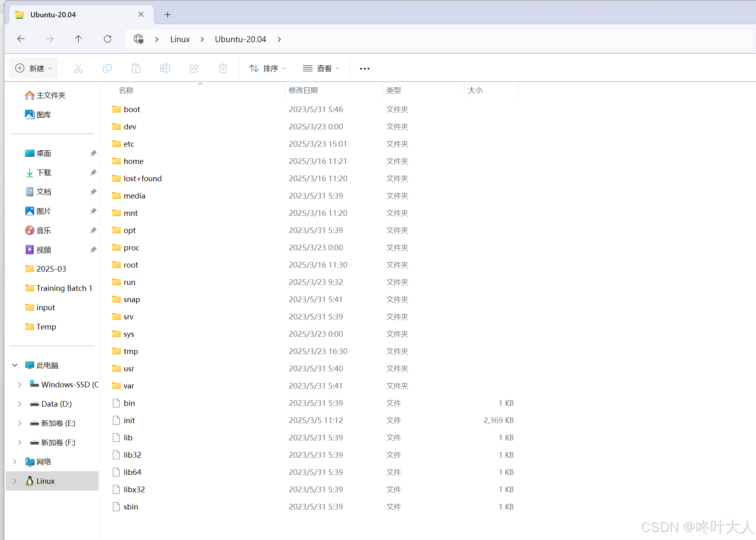Click the Rename icon in toolbar
This screenshot has width=756, height=540.
pyautogui.click(x=165, y=68)
